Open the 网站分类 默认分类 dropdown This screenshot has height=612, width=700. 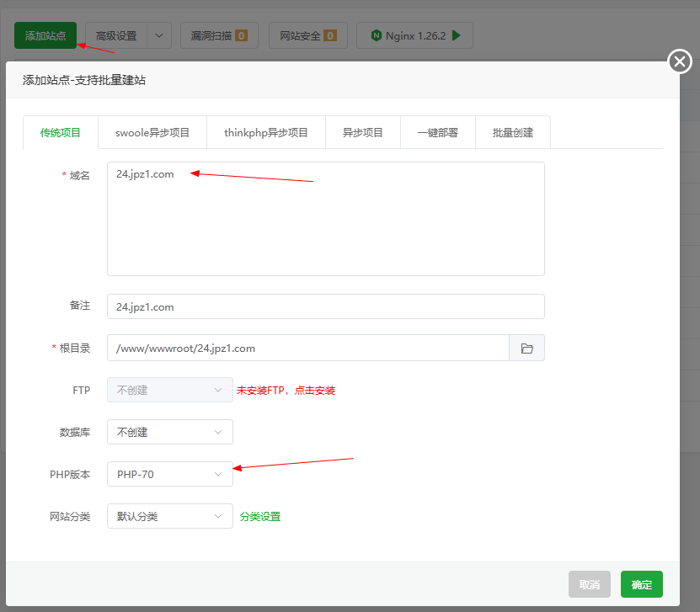coord(170,516)
